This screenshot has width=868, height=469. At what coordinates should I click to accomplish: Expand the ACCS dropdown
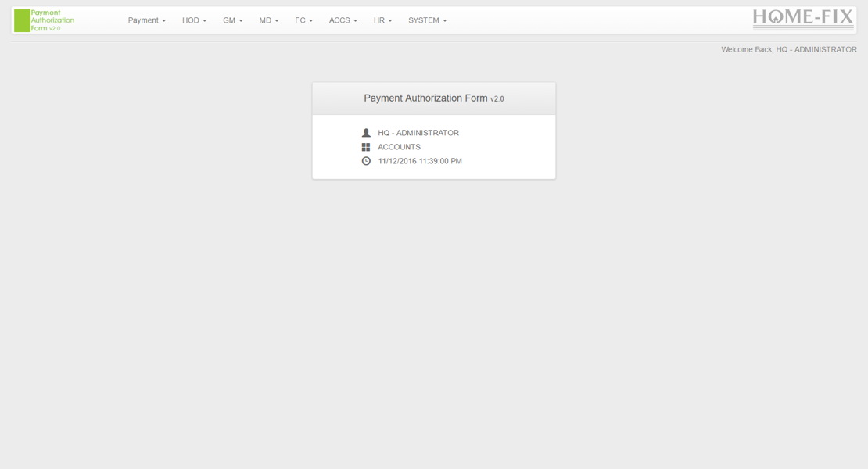pyautogui.click(x=342, y=20)
